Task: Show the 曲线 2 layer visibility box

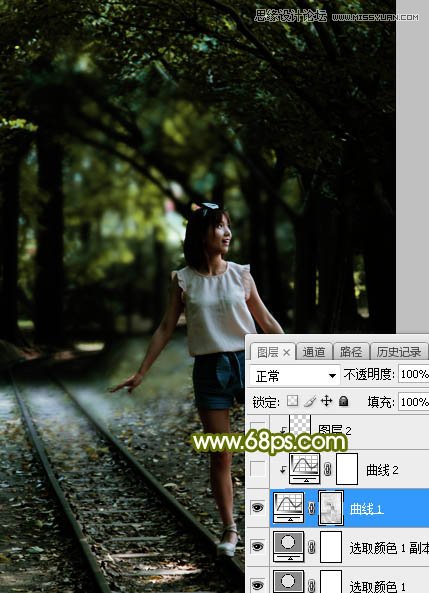Action: pos(258,469)
